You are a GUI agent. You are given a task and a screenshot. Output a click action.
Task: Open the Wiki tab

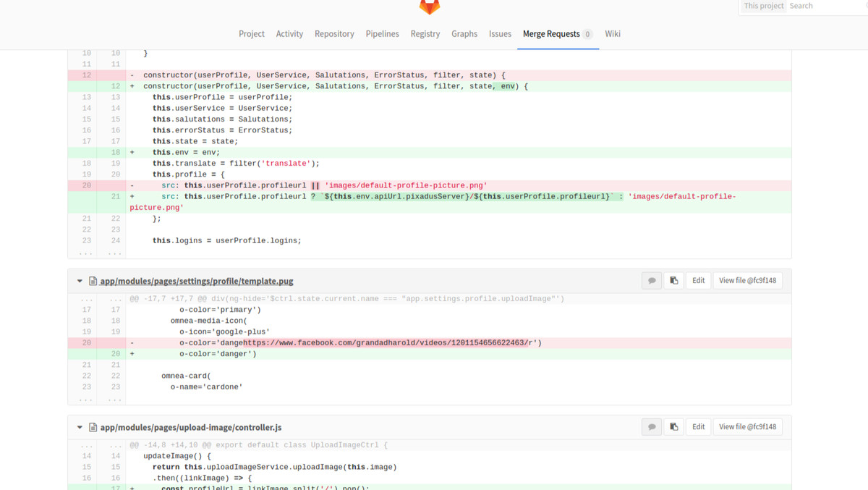(x=613, y=34)
